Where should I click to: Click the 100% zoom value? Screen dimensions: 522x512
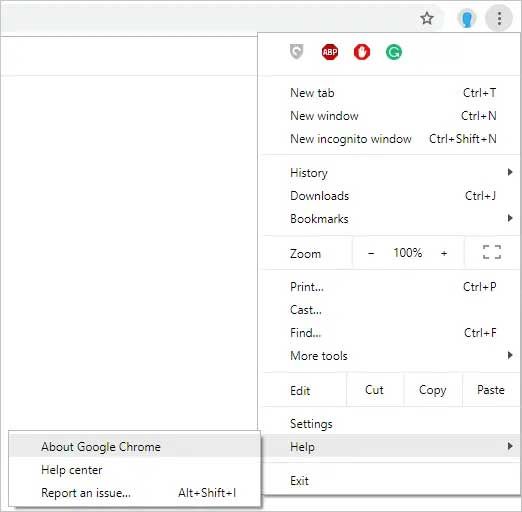[x=407, y=253]
